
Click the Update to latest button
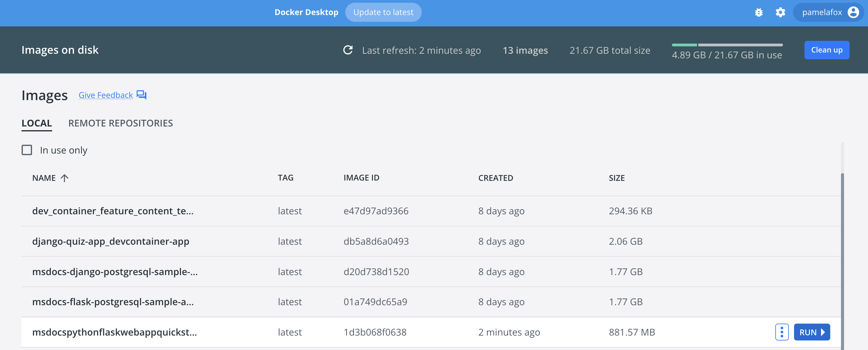pos(383,12)
